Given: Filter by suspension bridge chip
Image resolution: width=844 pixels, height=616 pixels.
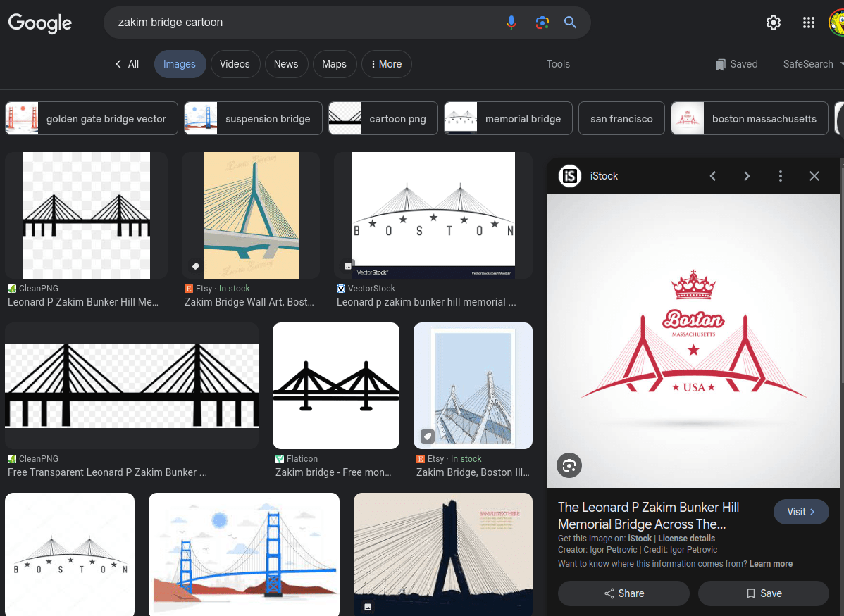Looking at the screenshot, I should tap(253, 118).
